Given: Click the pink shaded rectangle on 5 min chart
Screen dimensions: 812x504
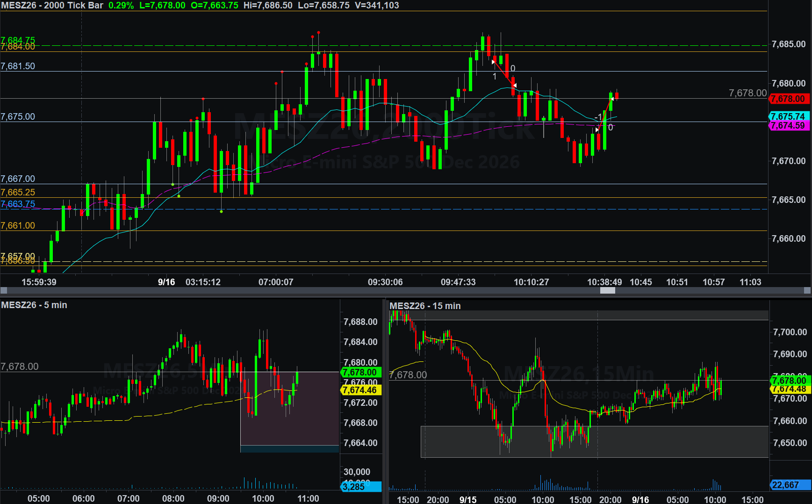Looking at the screenshot, I should pyautogui.click(x=290, y=408).
